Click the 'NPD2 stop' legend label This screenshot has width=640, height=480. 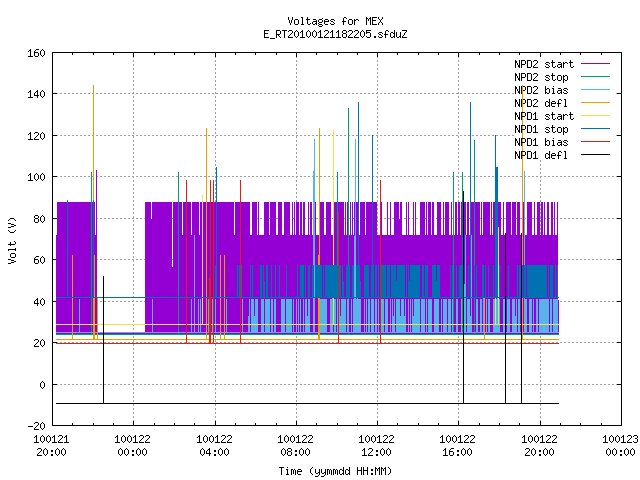[541, 77]
